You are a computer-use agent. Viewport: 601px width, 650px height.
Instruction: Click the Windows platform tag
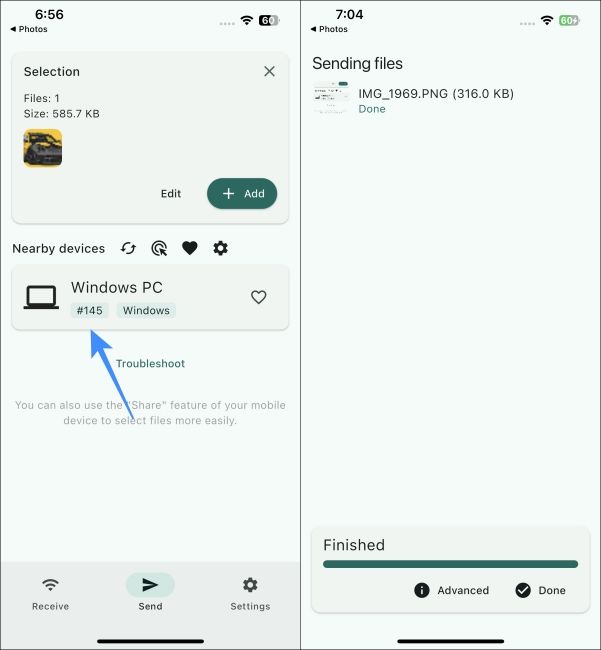click(x=146, y=310)
